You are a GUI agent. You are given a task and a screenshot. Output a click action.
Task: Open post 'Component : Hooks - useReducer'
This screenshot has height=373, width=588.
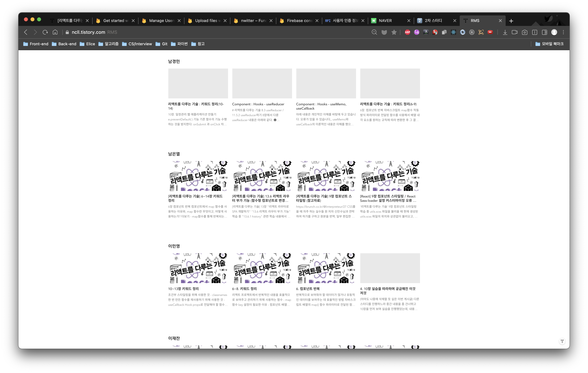[258, 104]
